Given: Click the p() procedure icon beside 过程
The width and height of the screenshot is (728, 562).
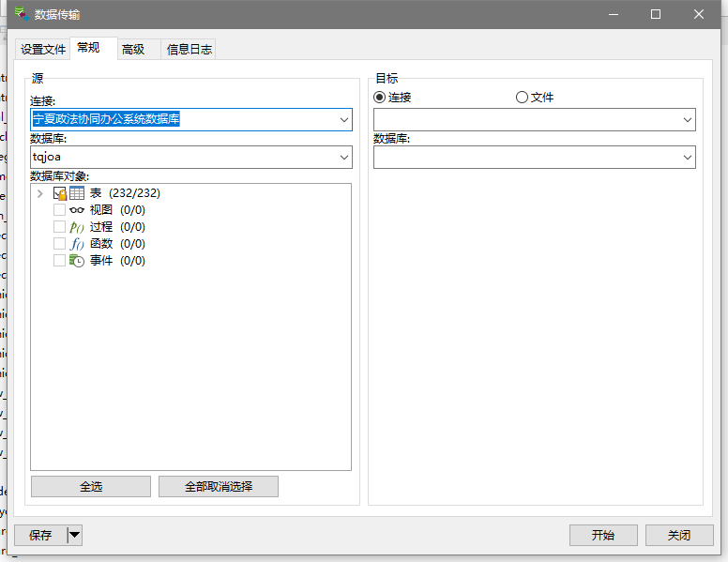Looking at the screenshot, I should pyautogui.click(x=77, y=227).
